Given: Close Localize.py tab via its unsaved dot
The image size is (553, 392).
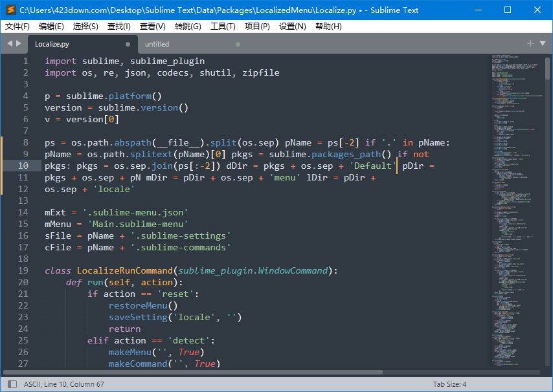Looking at the screenshot, I should pyautogui.click(x=128, y=45).
